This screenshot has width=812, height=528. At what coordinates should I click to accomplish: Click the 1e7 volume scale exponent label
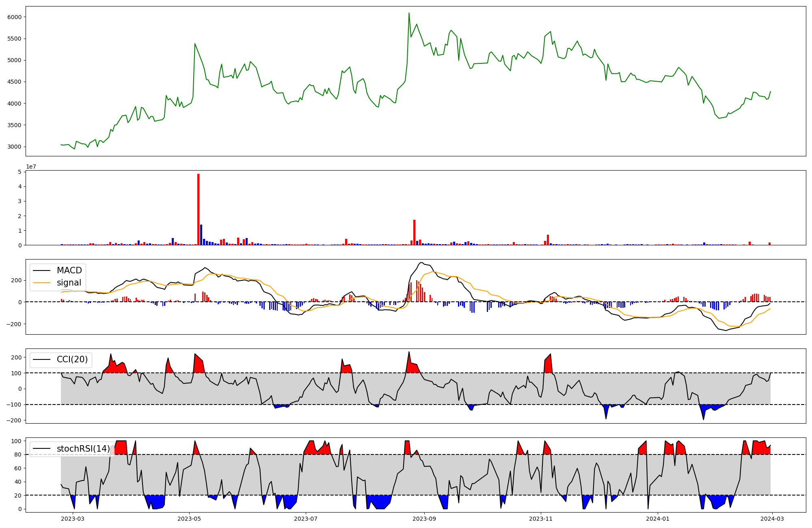[31, 167]
